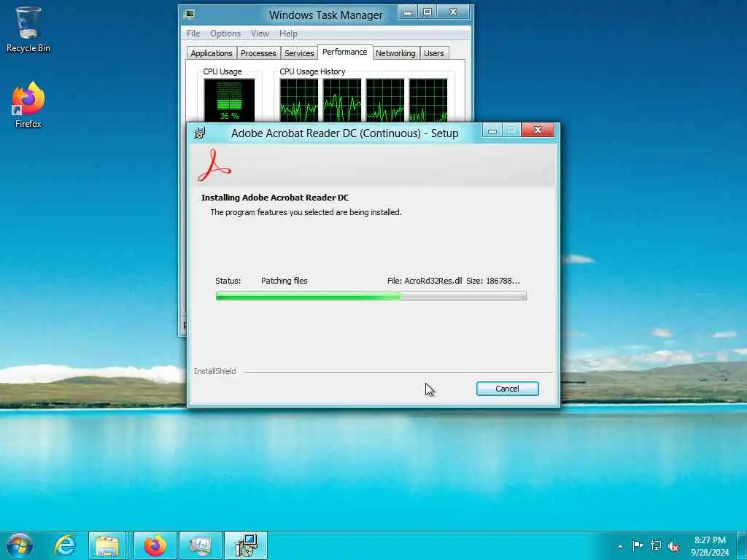Viewport: 747px width, 560px height.
Task: Open the Help menu in Task Manager
Action: click(x=288, y=34)
